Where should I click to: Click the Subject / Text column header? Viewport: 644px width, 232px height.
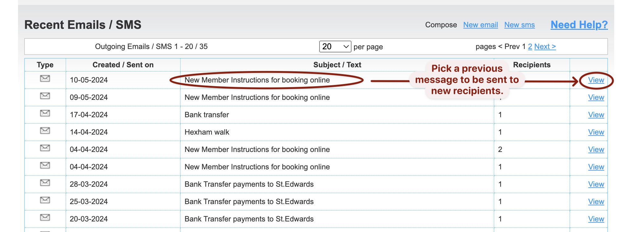[x=337, y=65]
